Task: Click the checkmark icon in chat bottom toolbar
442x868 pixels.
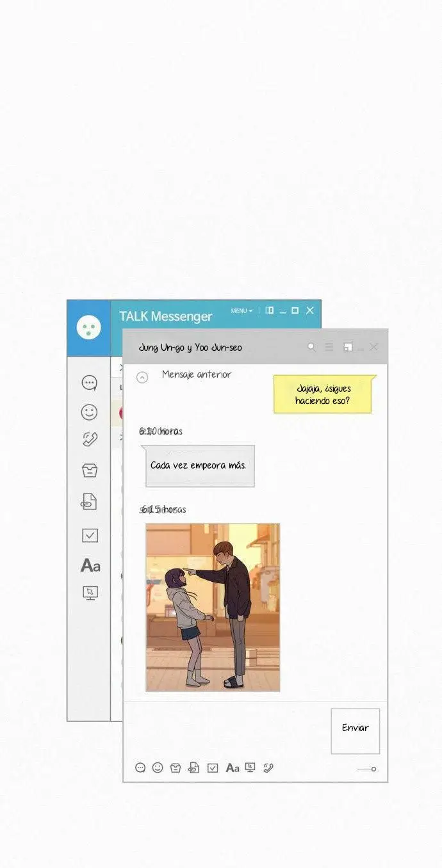Action: (x=213, y=768)
